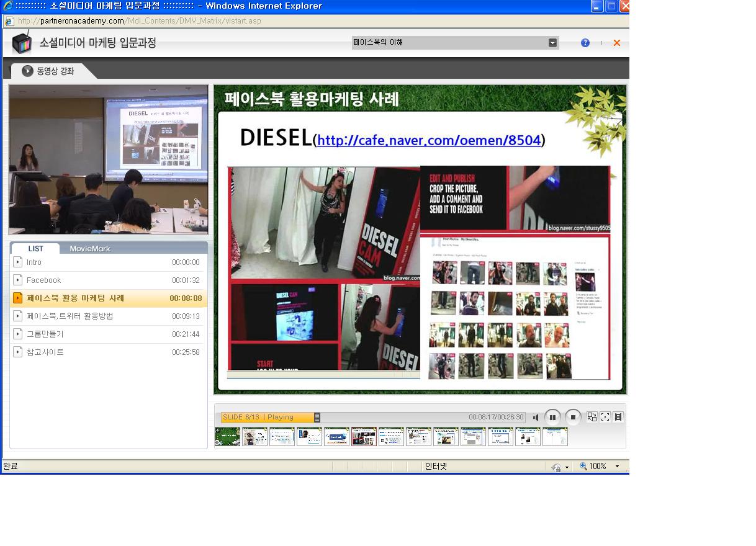
Task: Switch to the MovieMark tab
Action: point(90,249)
